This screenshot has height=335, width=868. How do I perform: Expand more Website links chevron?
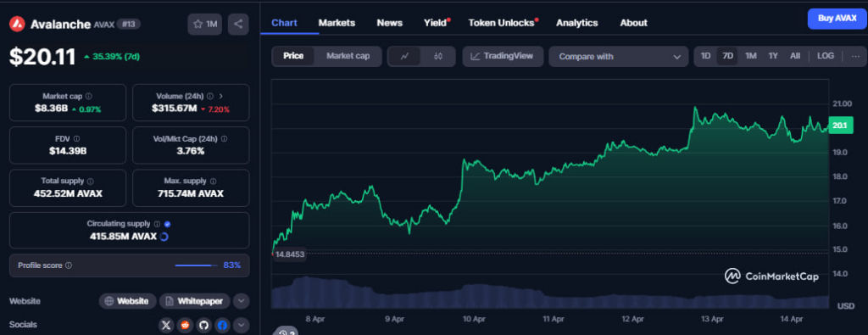tap(241, 301)
